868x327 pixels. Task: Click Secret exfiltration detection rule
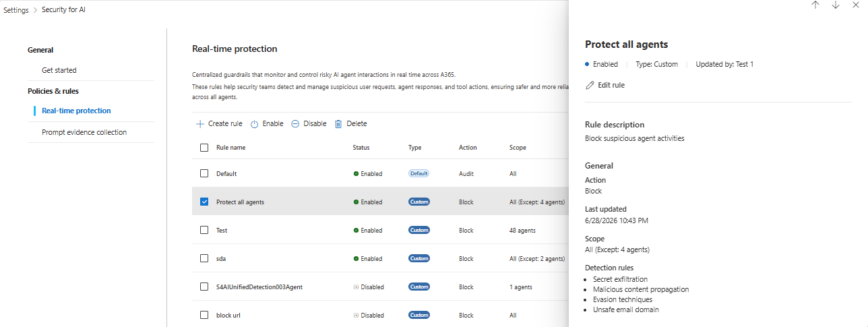[620, 278]
